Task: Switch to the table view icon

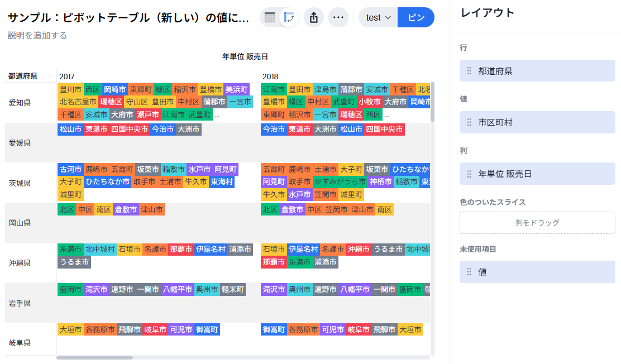Action: 270,18
